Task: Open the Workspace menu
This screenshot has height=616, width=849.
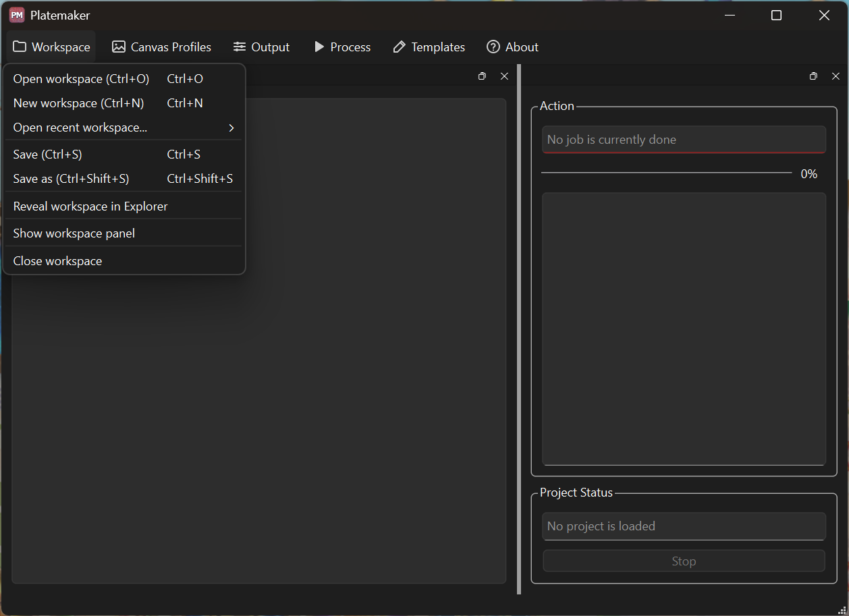Action: (x=51, y=47)
